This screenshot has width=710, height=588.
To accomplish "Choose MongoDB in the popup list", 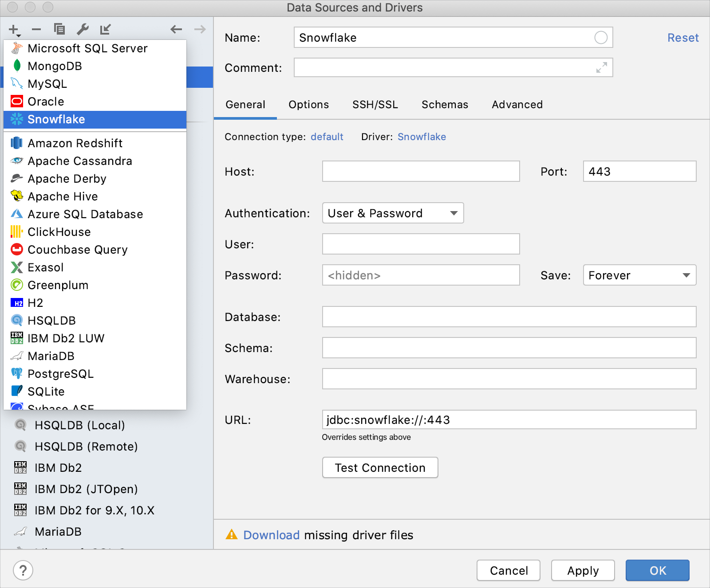I will tap(95, 66).
